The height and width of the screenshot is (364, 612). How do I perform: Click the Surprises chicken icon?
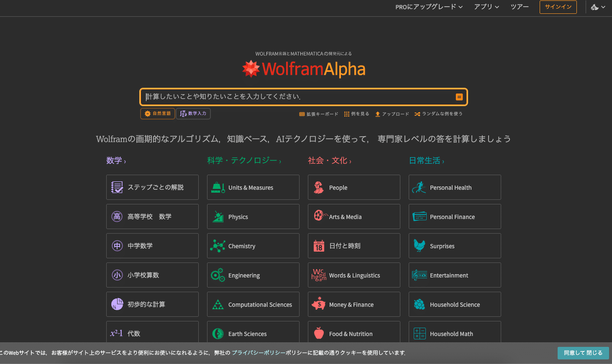[x=419, y=246]
